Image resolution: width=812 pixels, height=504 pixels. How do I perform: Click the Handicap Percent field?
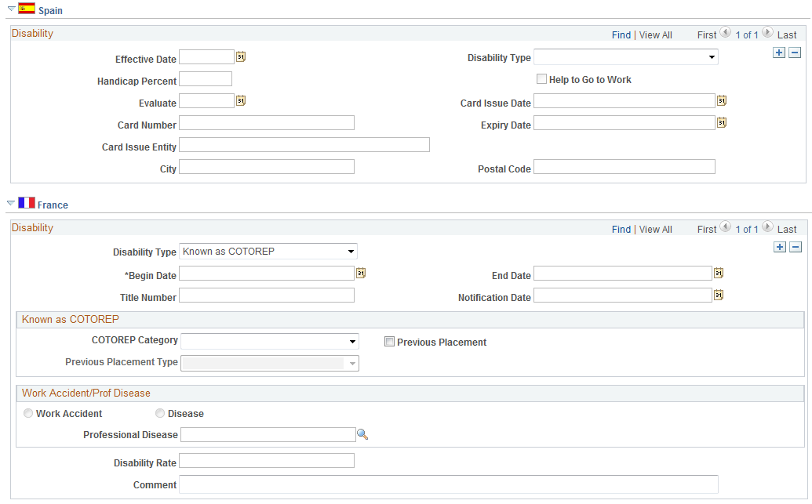[206, 79]
